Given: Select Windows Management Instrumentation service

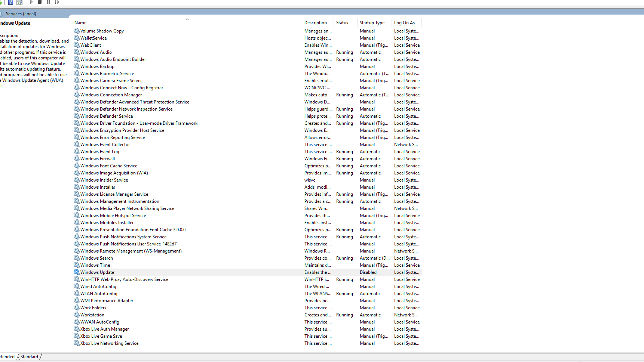Looking at the screenshot, I should [x=248, y=201].
